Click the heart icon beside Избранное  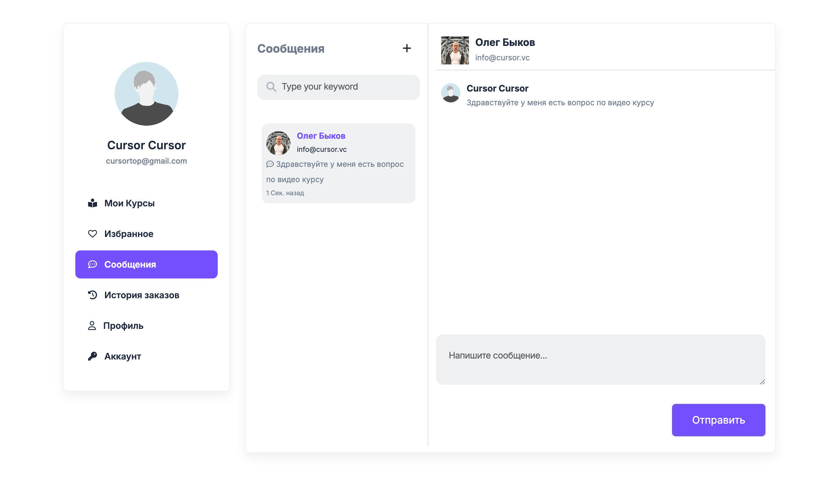(x=92, y=233)
